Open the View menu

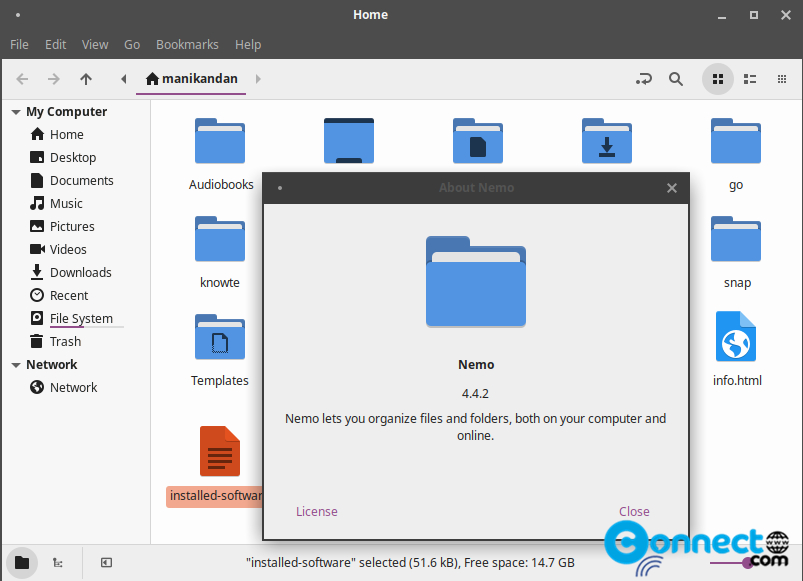[x=95, y=45]
